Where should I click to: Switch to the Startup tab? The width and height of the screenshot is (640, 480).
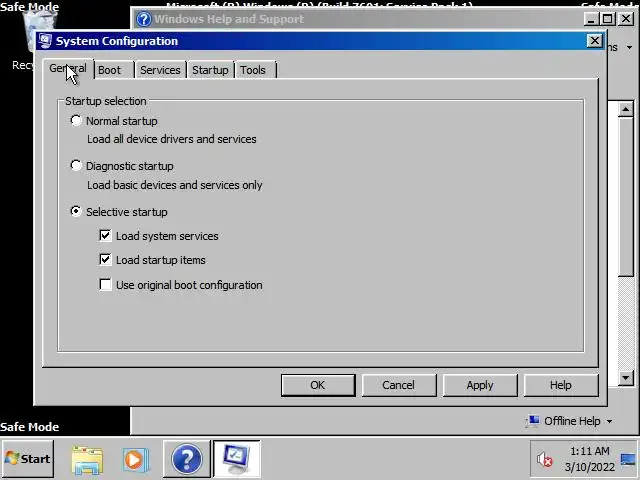coord(210,70)
